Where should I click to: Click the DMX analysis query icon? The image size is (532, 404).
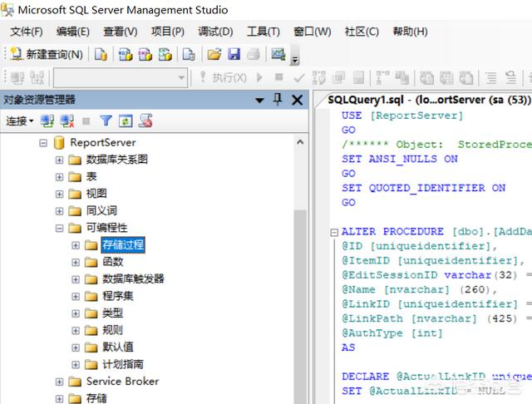coord(145,54)
